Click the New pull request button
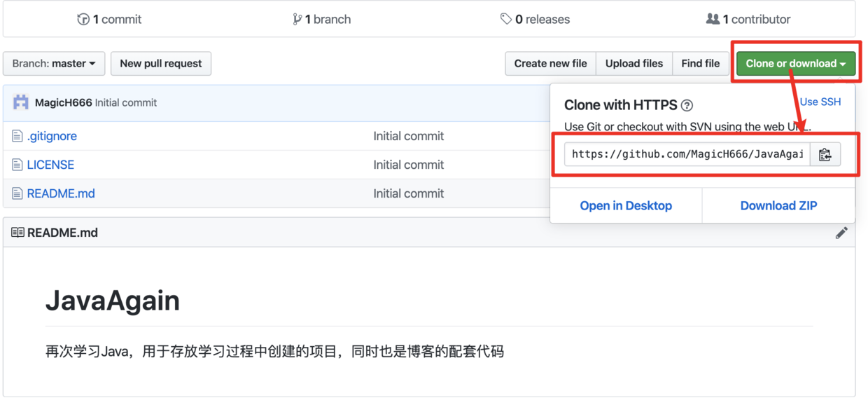The image size is (868, 398). tap(161, 63)
